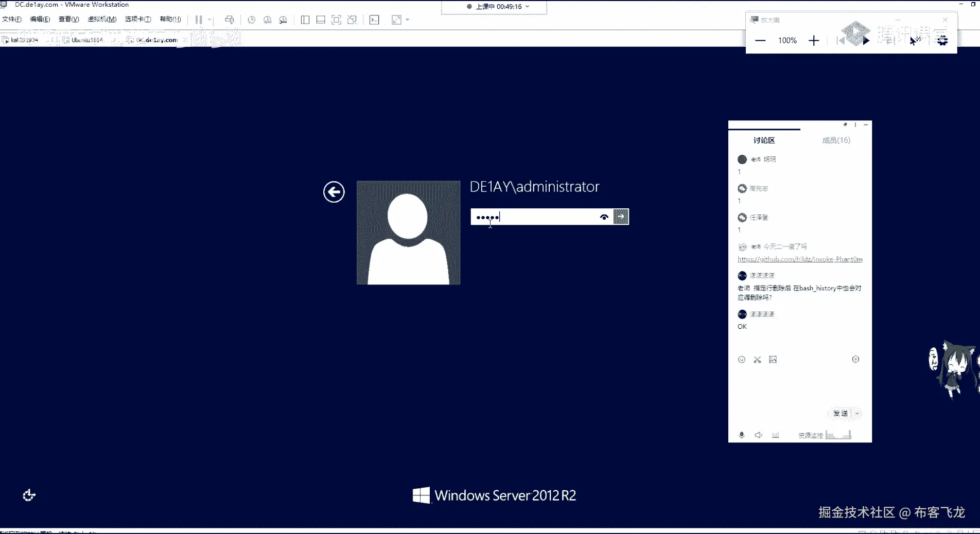Click the bash_history question message in chat

pos(799,293)
